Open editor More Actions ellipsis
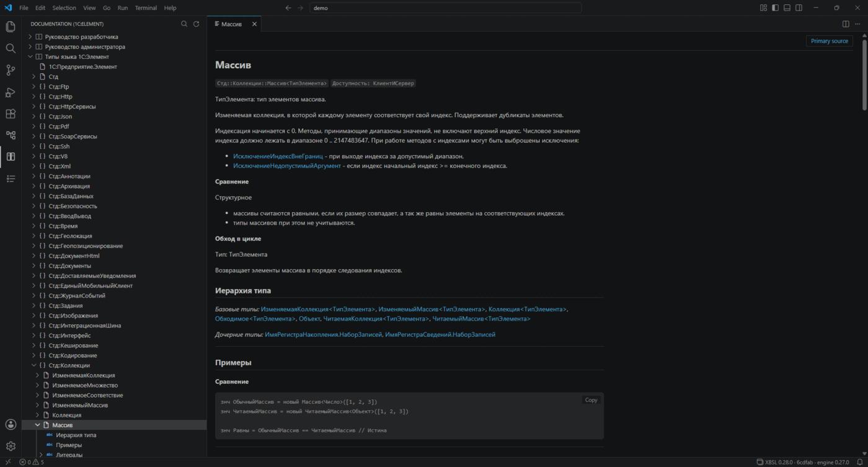 coord(857,24)
